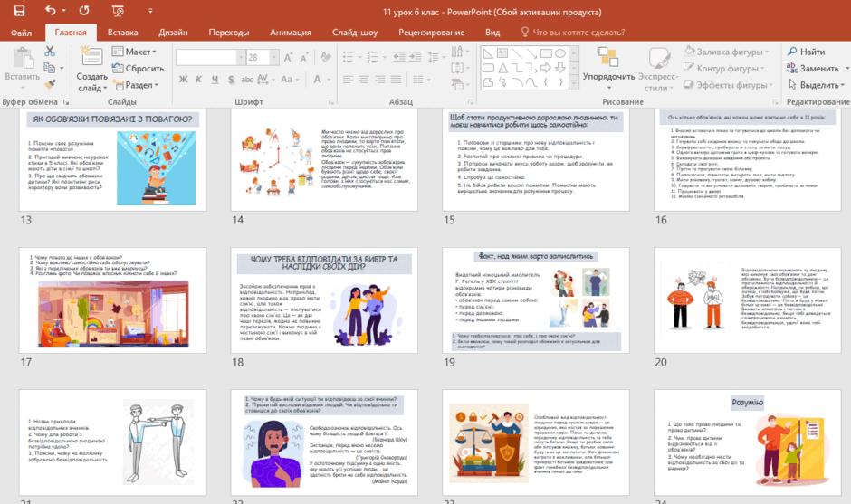
Task: Click the line spacing icon
Action: click(x=433, y=56)
